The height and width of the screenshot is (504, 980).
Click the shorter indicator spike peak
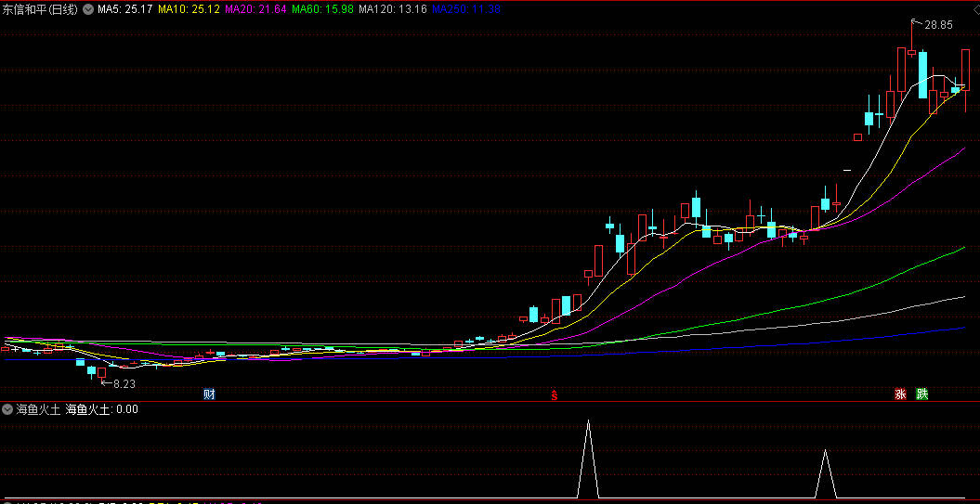click(x=826, y=451)
